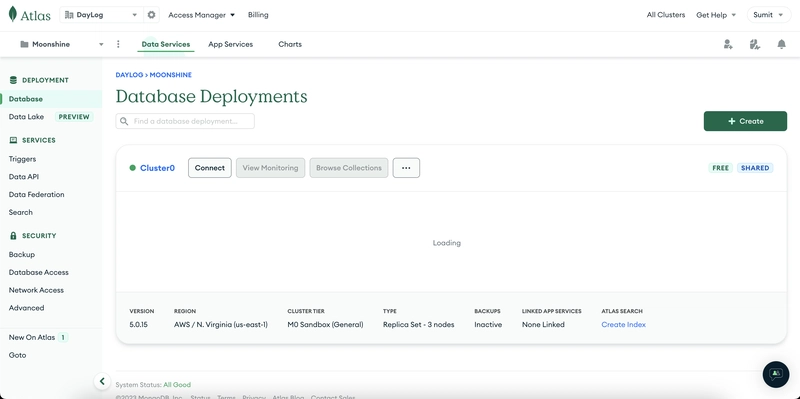Open Database Access in the sidebar
The height and width of the screenshot is (399, 800).
pos(39,272)
